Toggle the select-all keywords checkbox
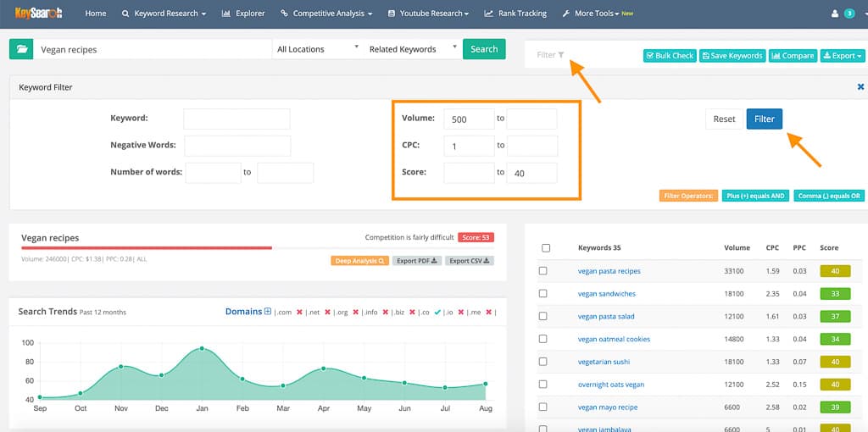This screenshot has height=432, width=868. [546, 248]
